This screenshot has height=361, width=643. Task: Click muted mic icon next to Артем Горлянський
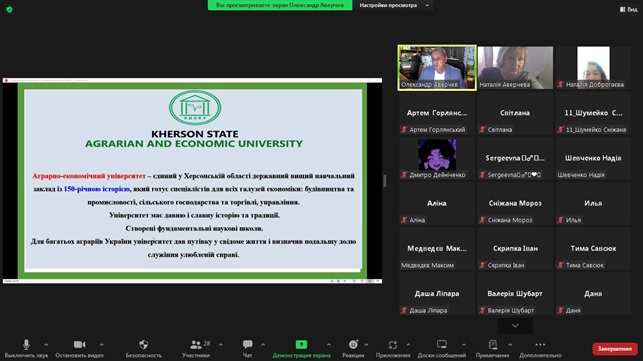pyautogui.click(x=404, y=130)
